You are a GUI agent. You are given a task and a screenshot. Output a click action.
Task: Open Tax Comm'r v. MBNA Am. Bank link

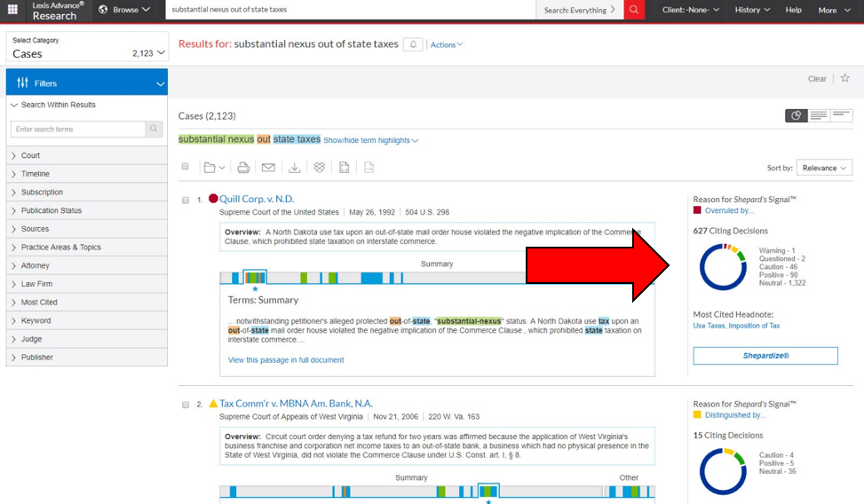click(296, 403)
